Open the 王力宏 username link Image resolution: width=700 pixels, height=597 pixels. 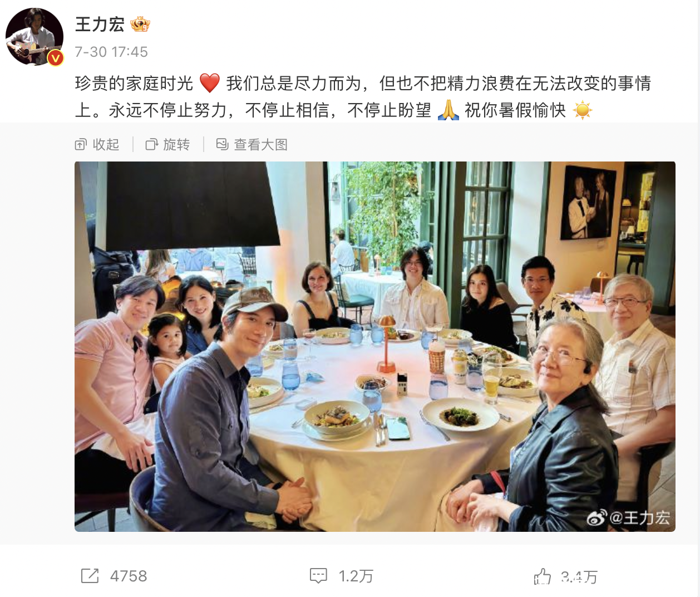click(100, 25)
